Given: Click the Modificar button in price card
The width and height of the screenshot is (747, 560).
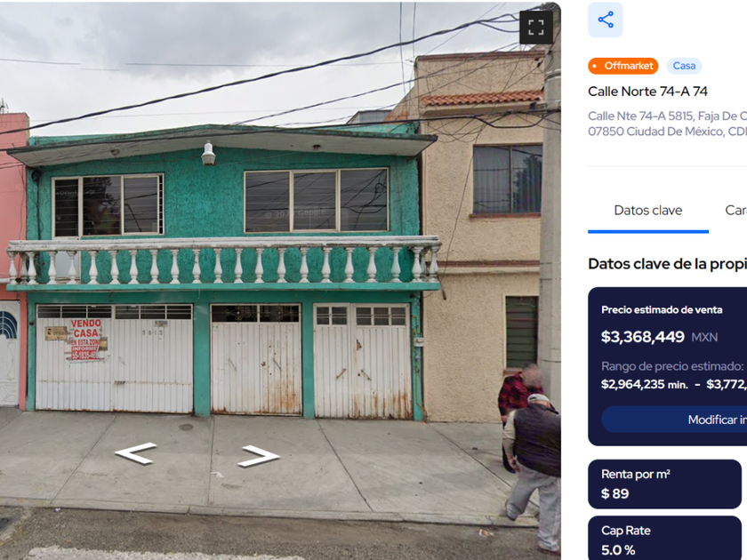Looking at the screenshot, I should (674, 420).
